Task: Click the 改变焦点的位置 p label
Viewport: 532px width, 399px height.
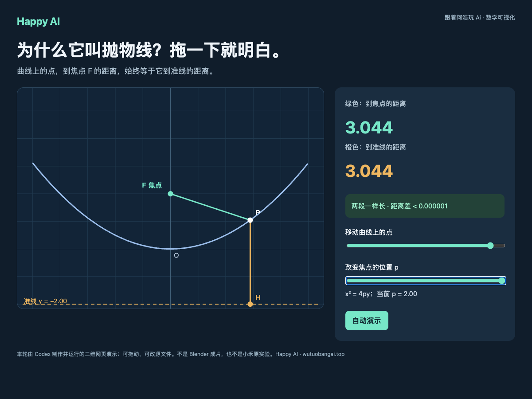Action: pos(372,267)
